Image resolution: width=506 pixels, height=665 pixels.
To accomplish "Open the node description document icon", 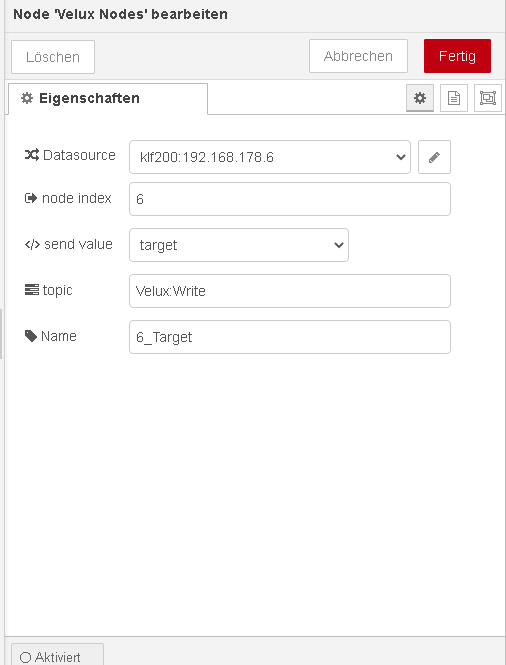I will tap(454, 98).
